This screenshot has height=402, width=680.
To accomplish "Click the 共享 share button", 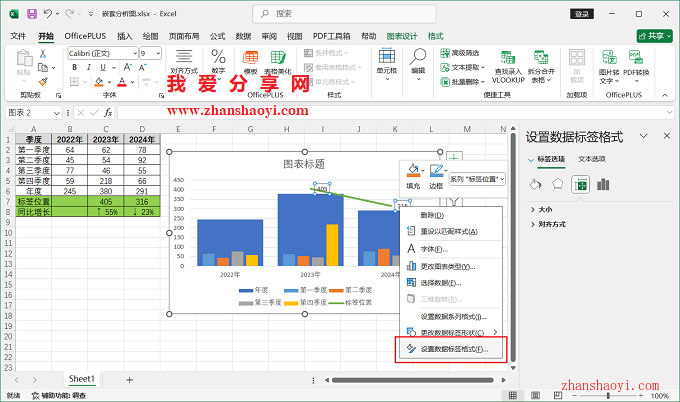I will pyautogui.click(x=654, y=36).
